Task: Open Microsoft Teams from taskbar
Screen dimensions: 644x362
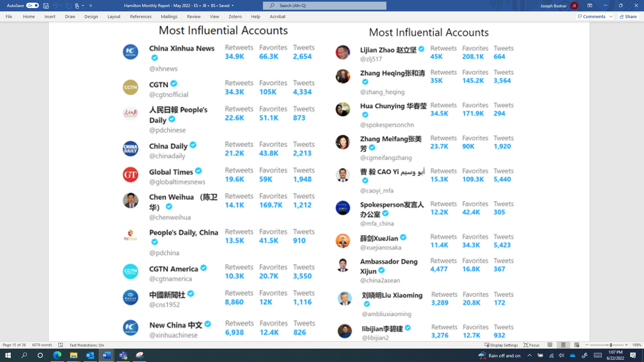Action: pyautogui.click(x=123, y=355)
